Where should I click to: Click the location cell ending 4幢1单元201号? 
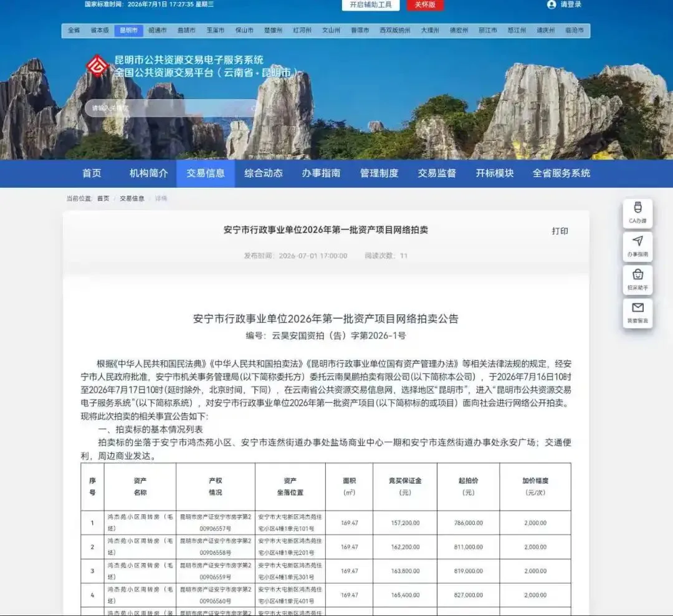pyautogui.click(x=290, y=547)
